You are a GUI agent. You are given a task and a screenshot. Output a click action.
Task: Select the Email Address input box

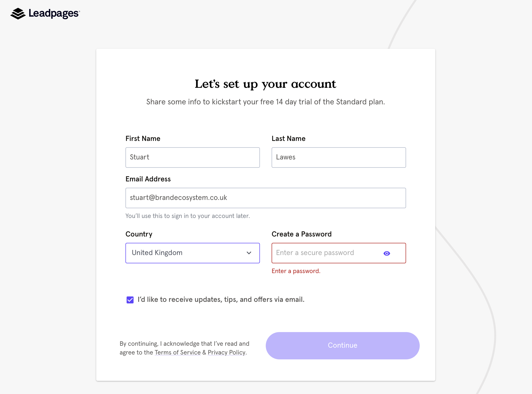pyautogui.click(x=266, y=198)
